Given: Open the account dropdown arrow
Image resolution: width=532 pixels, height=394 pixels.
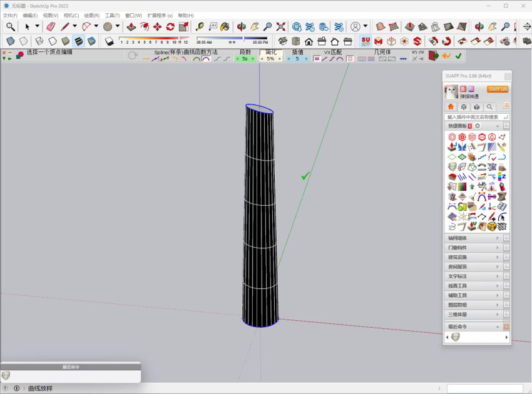Looking at the screenshot, I should coord(365,26).
